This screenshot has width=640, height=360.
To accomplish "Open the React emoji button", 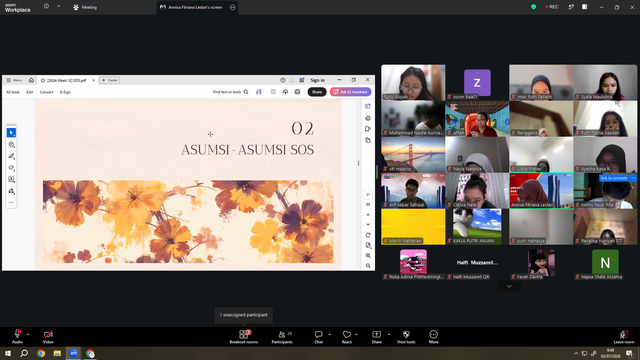I will (x=347, y=336).
